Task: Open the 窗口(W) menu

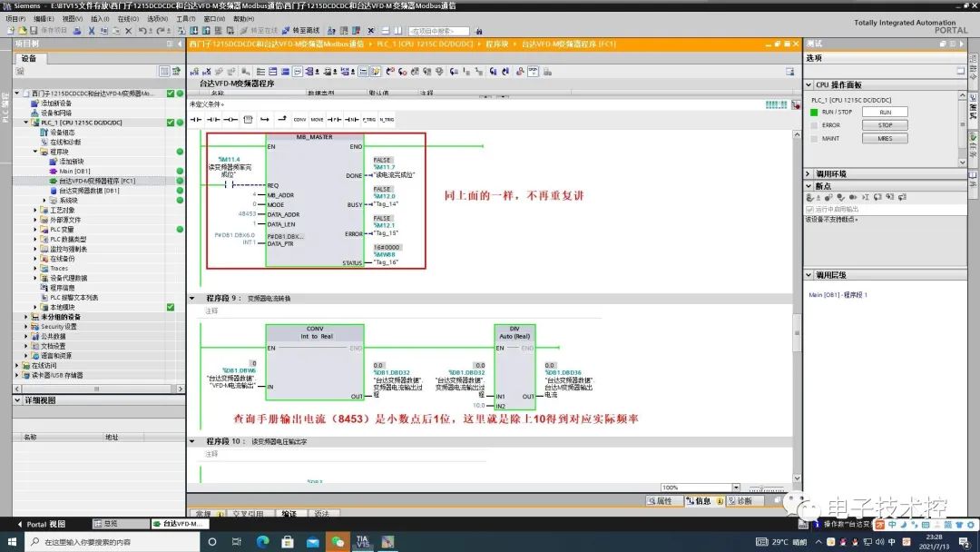Action: pos(214,16)
